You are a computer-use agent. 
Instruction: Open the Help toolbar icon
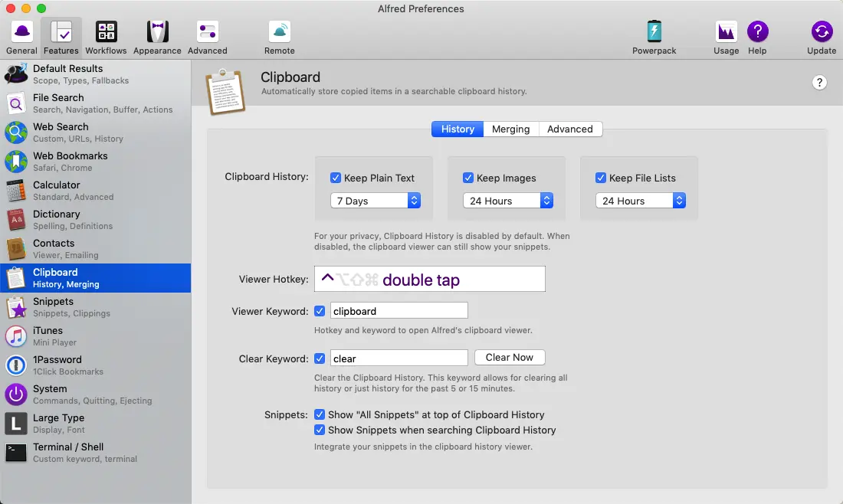coord(757,38)
